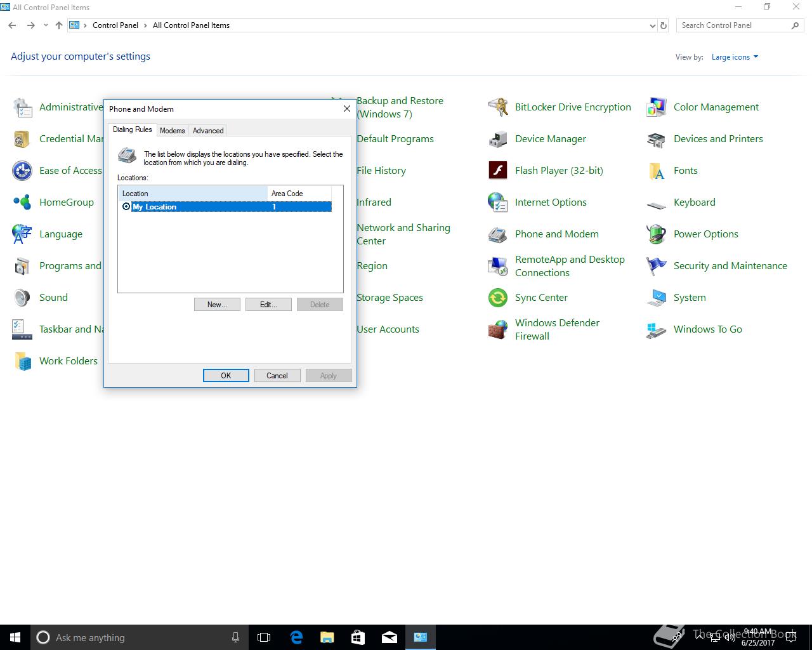Viewport: 812px width, 650px height.
Task: Open Task View on taskbar
Action: (x=264, y=637)
